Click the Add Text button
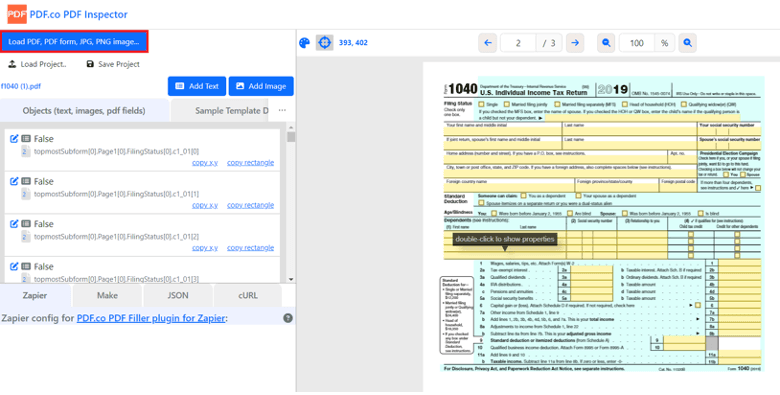780x395 pixels. [197, 86]
